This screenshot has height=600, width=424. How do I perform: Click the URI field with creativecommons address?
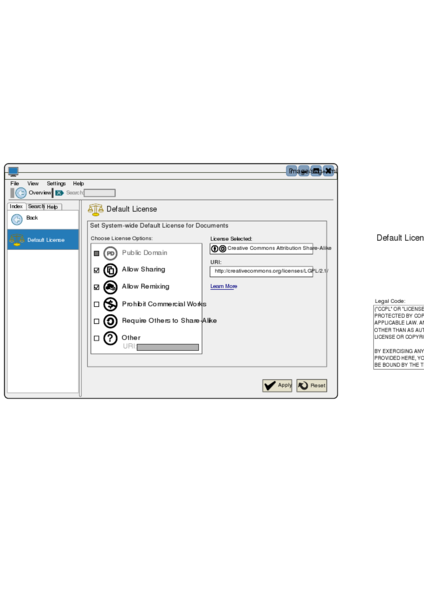(x=261, y=271)
